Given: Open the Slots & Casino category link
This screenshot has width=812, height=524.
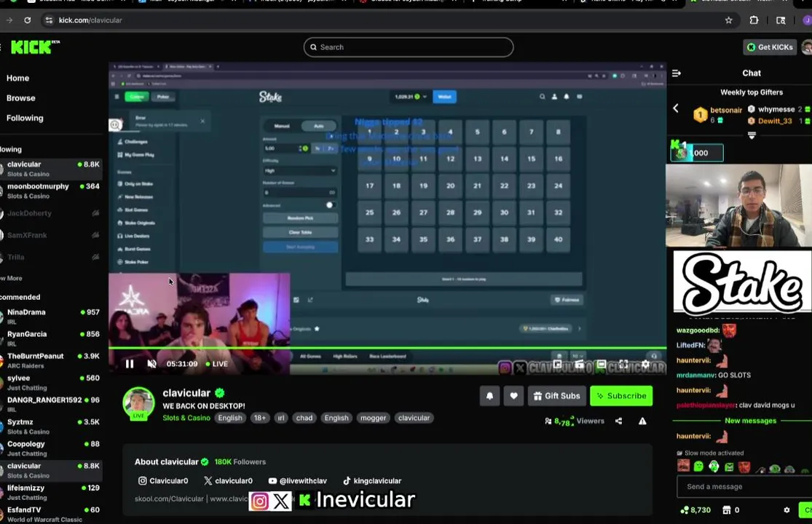Looking at the screenshot, I should tap(186, 418).
